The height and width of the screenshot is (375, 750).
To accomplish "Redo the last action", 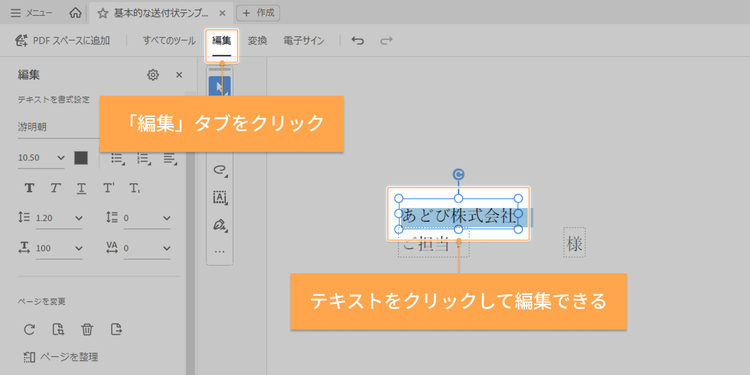I will (386, 41).
